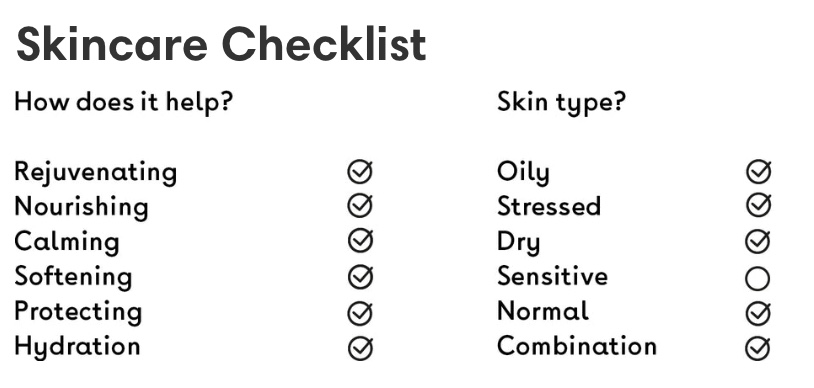Click the 'Skin type?' heading
This screenshot has width=814, height=388.
[561, 102]
